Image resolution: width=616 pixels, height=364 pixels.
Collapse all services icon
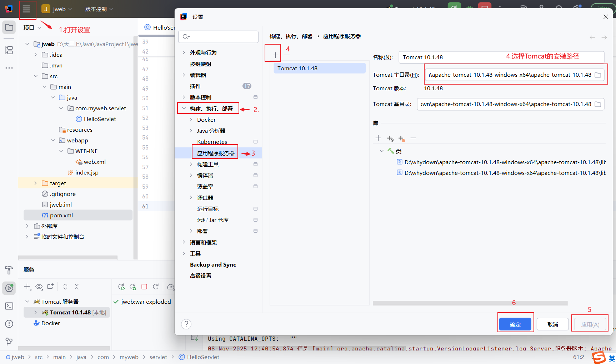(77, 287)
